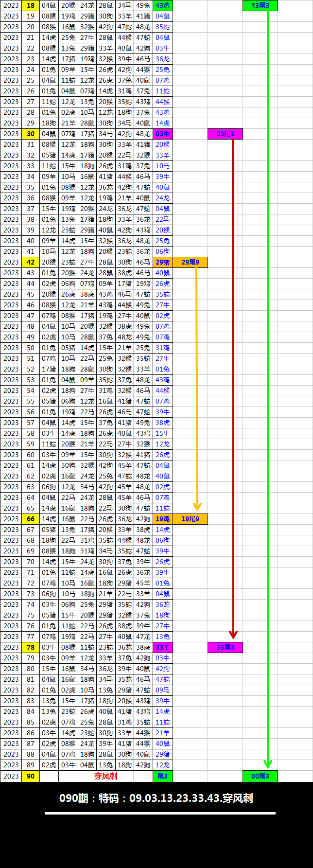Image resolution: width=313 pixels, height=868 pixels.
Task: Select yellow period cell 30
Action: 31,134
